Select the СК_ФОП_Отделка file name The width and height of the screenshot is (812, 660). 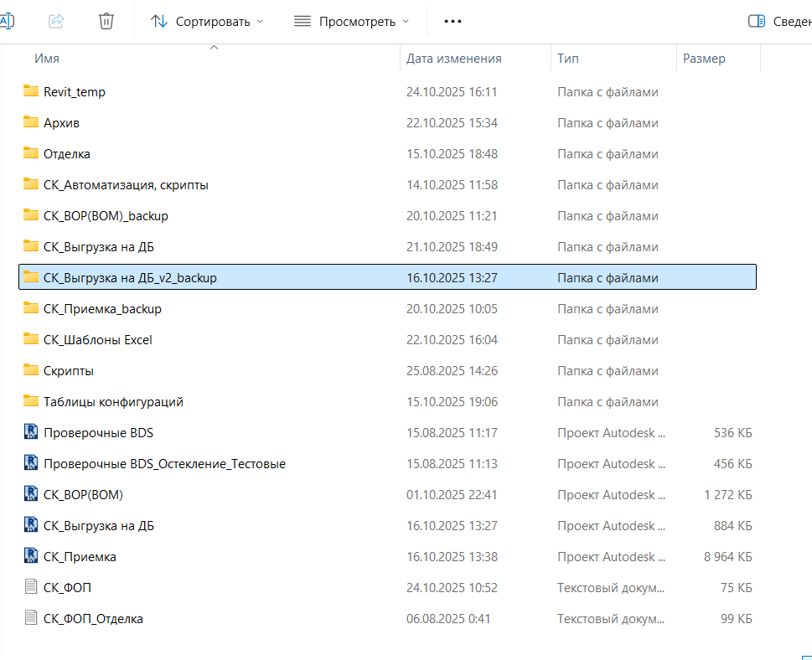(x=93, y=619)
